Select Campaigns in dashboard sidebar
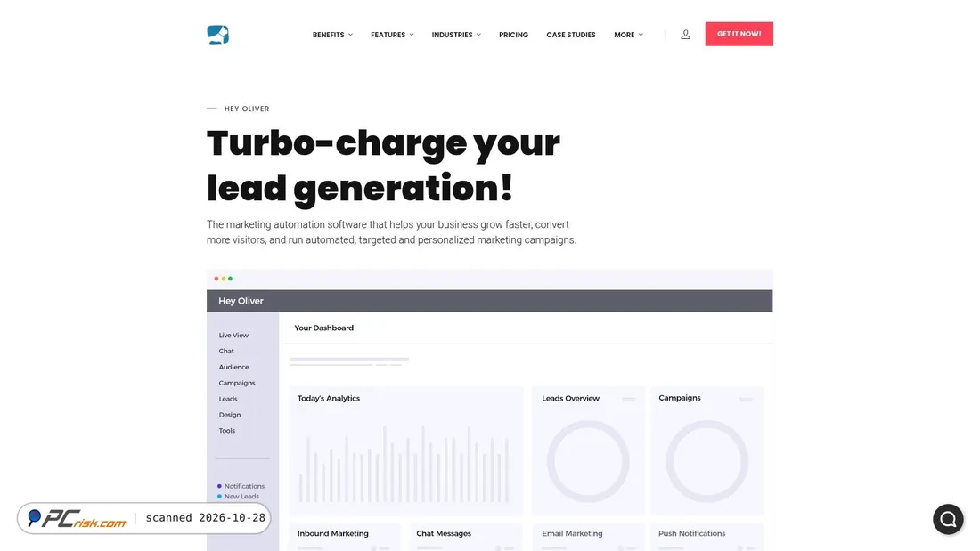The height and width of the screenshot is (551, 980). coord(237,383)
